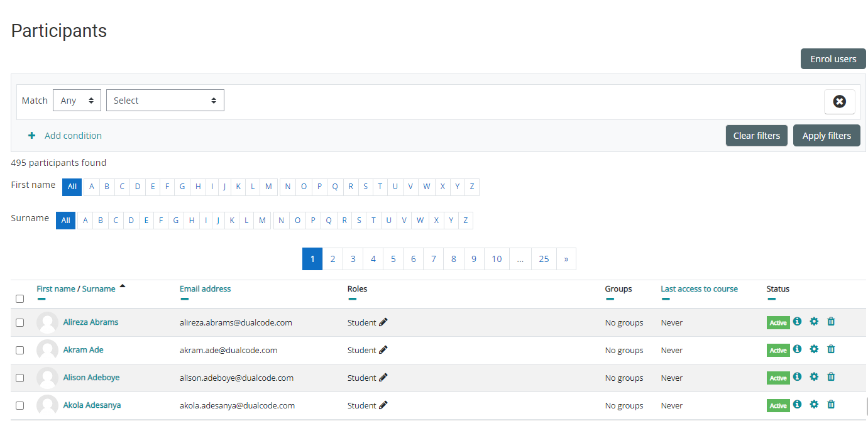868x421 pixels.
Task: Go to page 5 of participants
Action: pyautogui.click(x=393, y=259)
